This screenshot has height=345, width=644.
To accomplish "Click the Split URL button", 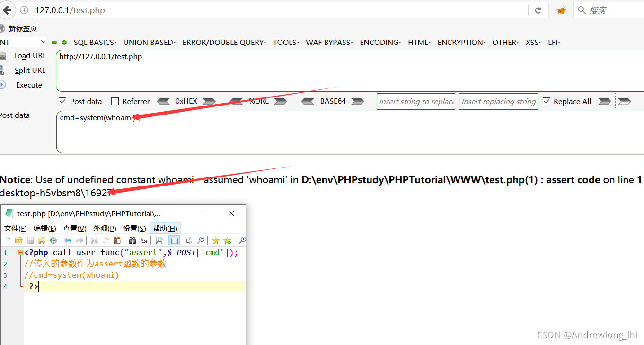I will coord(30,71).
